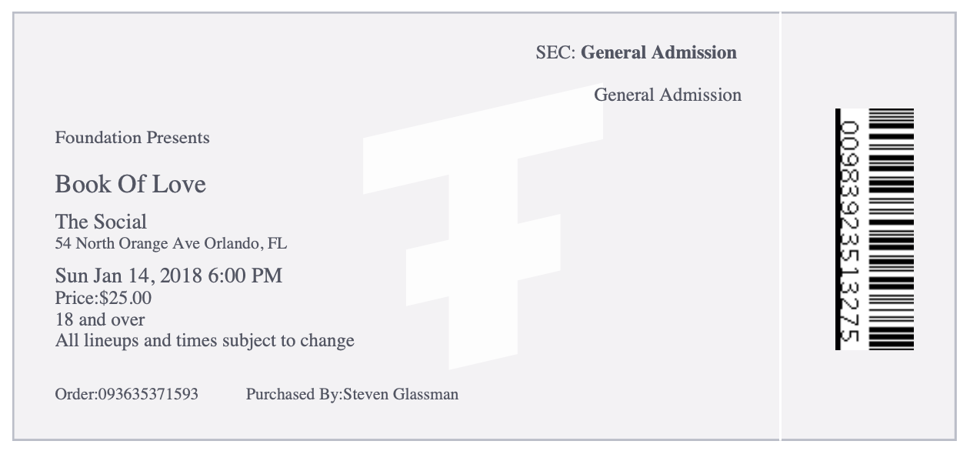Click the empty stub area below barcode
This screenshot has width=980, height=451.
869,394
